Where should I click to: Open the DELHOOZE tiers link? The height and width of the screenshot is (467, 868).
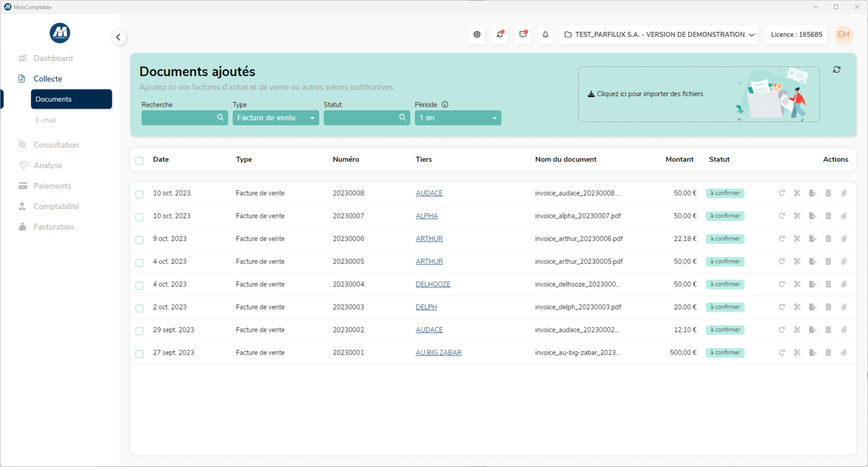click(x=433, y=285)
